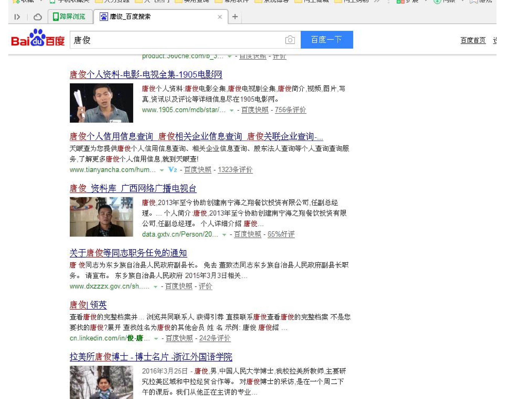
Task: Click the 百度一下 search button
Action: pos(327,40)
